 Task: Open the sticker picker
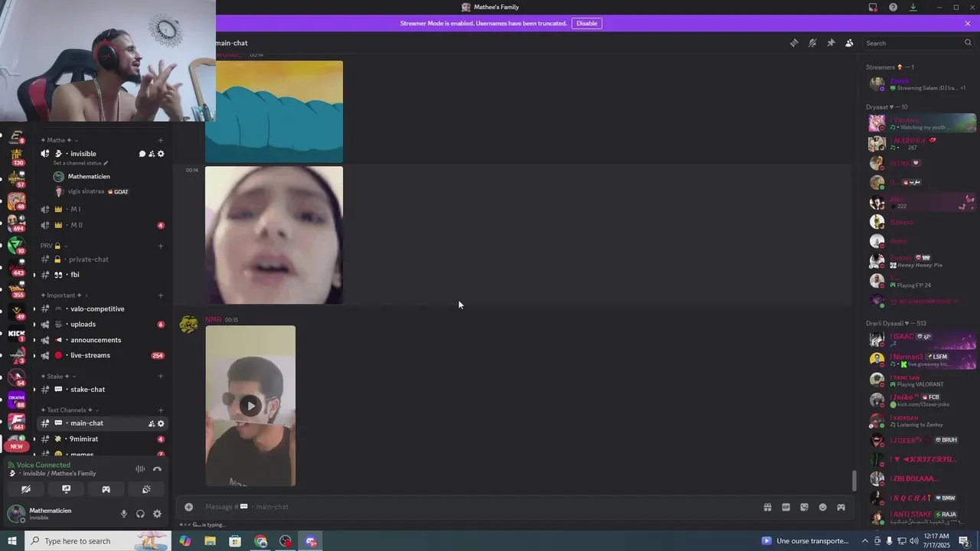(x=804, y=507)
